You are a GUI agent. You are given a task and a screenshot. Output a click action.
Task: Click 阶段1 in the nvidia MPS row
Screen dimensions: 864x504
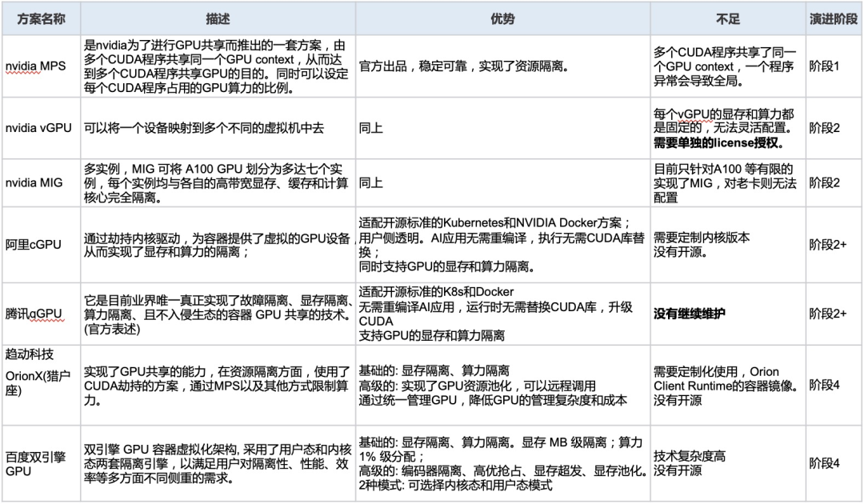tap(824, 66)
